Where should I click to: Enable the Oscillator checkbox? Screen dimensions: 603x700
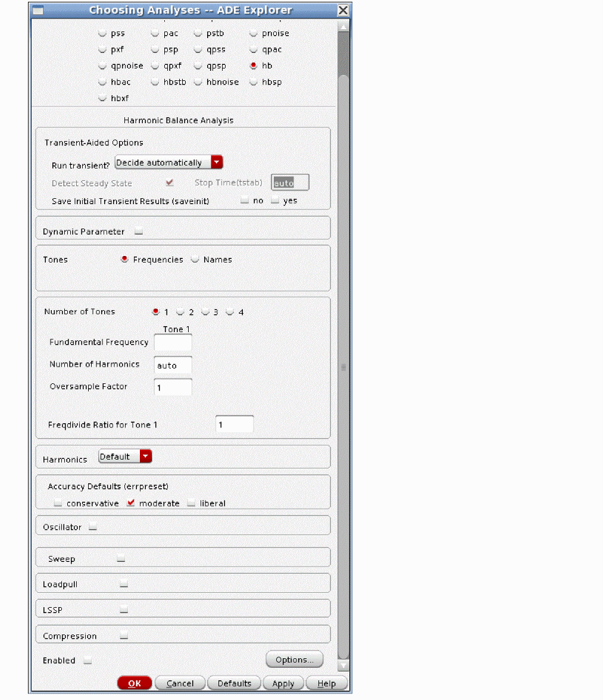tap(93, 527)
